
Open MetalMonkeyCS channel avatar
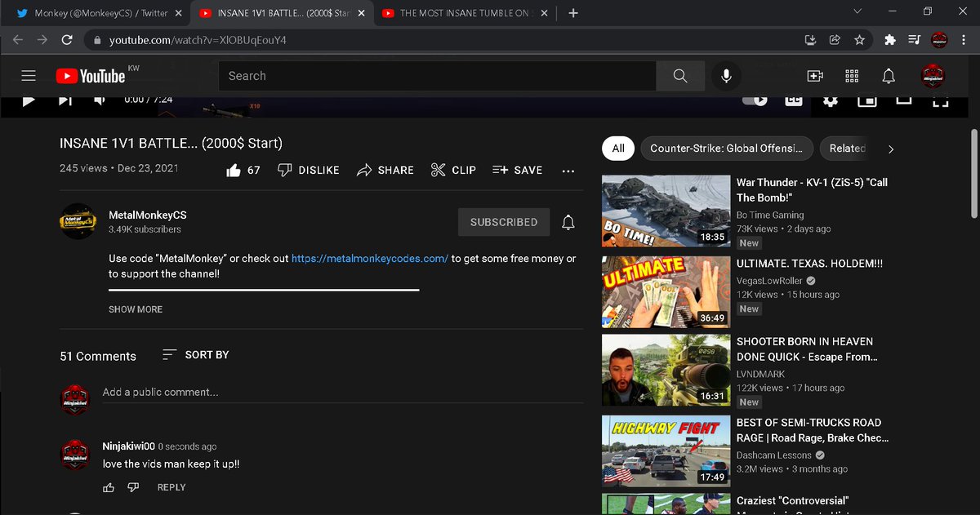[78, 221]
